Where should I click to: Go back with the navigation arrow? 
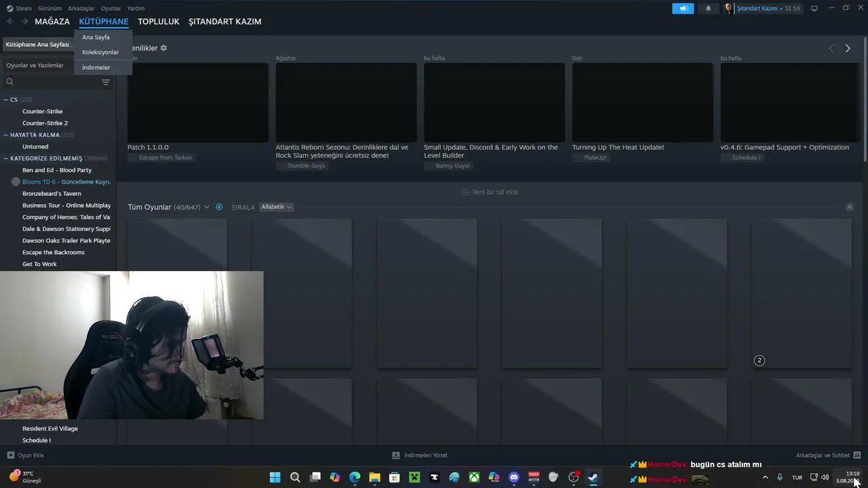pyautogui.click(x=10, y=22)
